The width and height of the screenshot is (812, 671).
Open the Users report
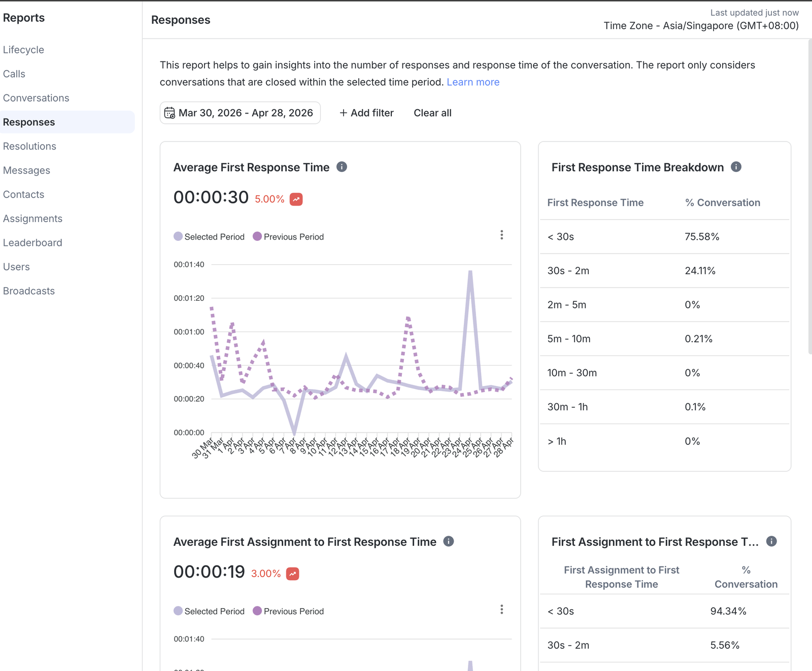point(16,267)
